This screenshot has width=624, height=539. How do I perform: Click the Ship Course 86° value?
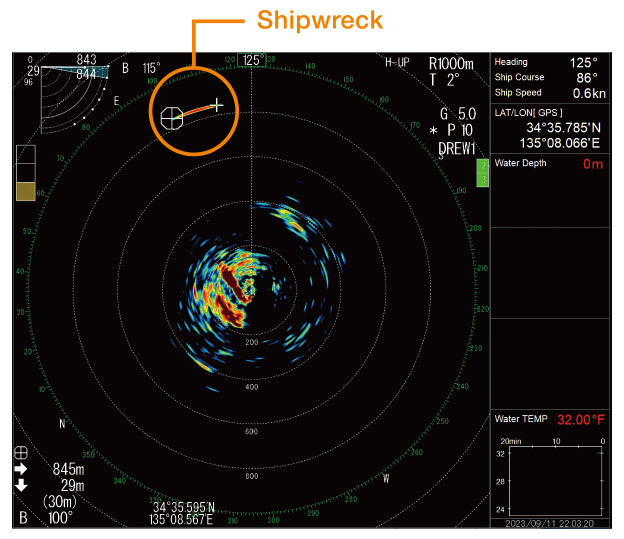587,78
